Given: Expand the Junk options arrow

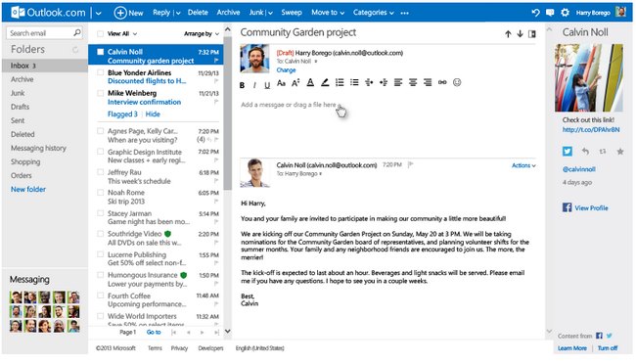Looking at the screenshot, I should pos(270,13).
